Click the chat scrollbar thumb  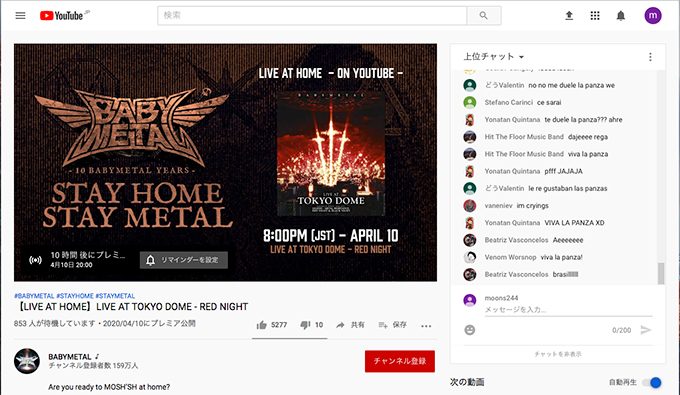[661, 273]
